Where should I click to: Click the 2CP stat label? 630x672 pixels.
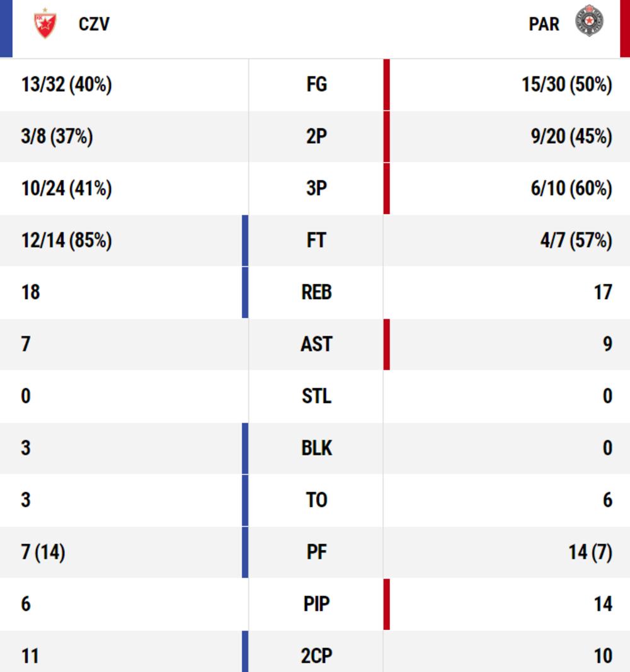click(x=316, y=656)
